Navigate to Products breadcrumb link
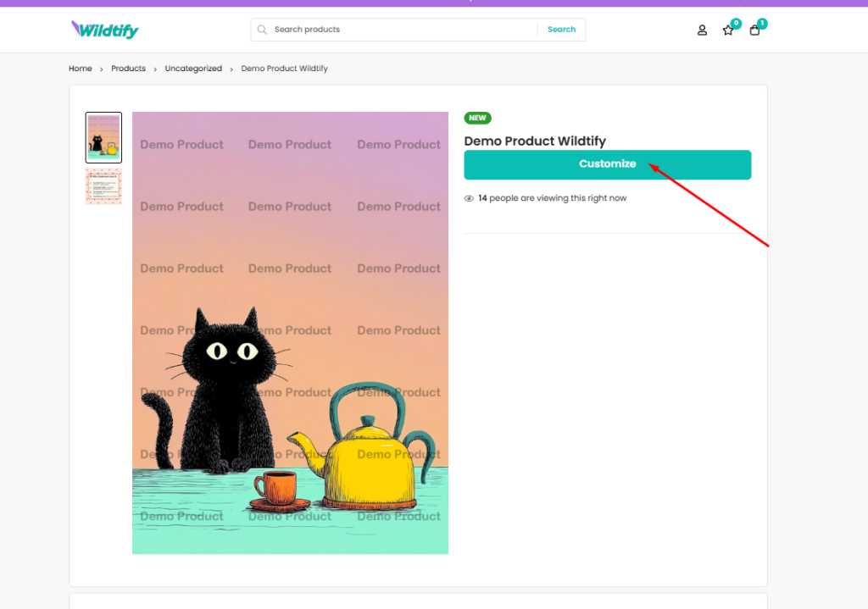Viewport: 868px width, 609px height. click(128, 69)
